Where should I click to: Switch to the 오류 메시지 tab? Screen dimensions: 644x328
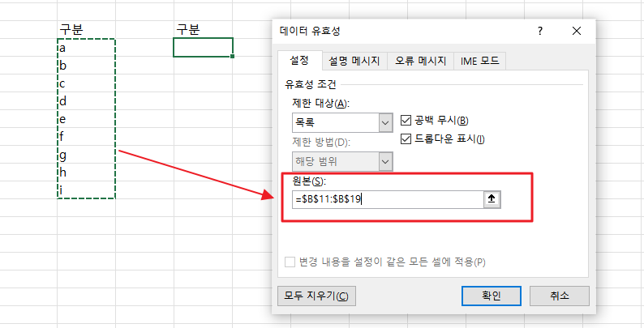pos(421,61)
